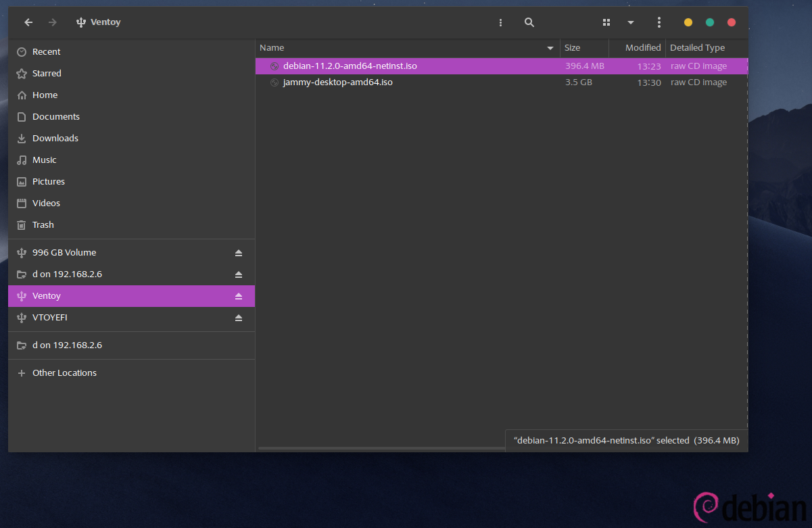Click the Detailed Type column header
The height and width of the screenshot is (528, 812).
click(703, 48)
